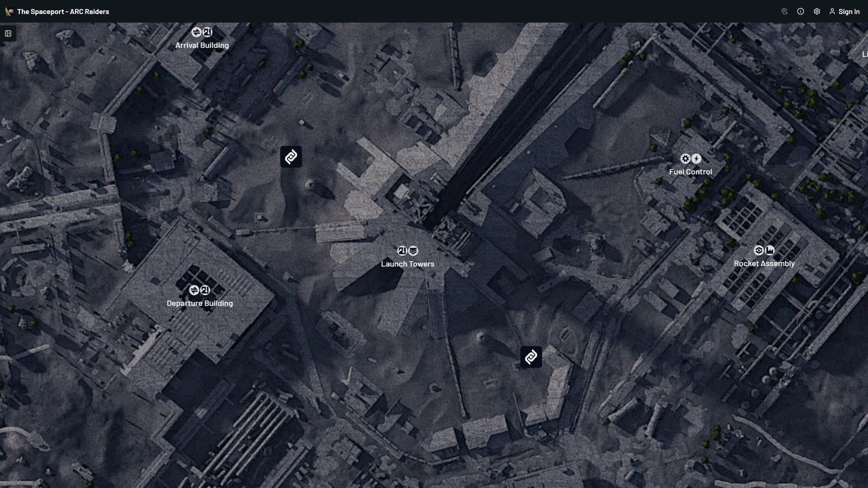Select the Arrival Building label
Viewport: 868px width, 488px height.
tap(202, 45)
